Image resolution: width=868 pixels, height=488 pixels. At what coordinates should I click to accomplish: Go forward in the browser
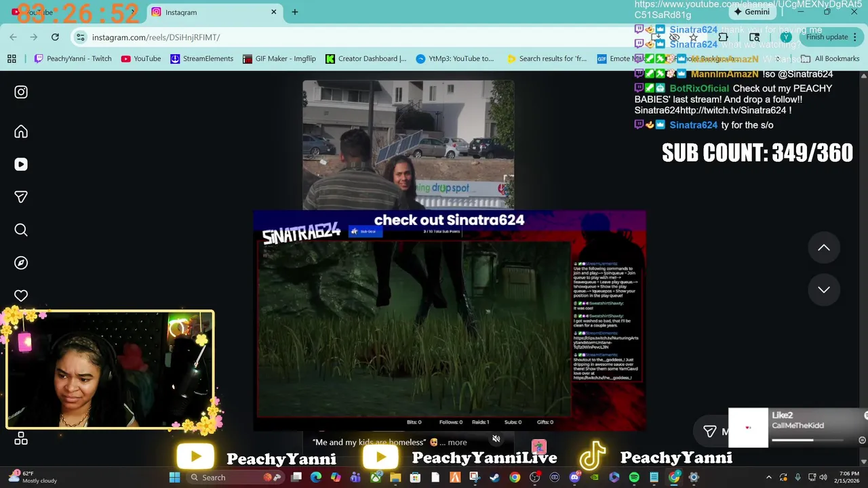pyautogui.click(x=34, y=37)
